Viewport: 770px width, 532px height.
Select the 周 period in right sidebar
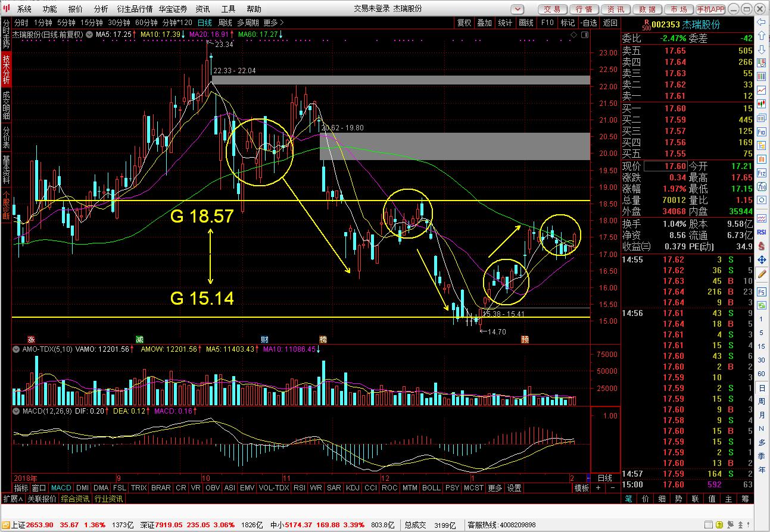click(761, 400)
